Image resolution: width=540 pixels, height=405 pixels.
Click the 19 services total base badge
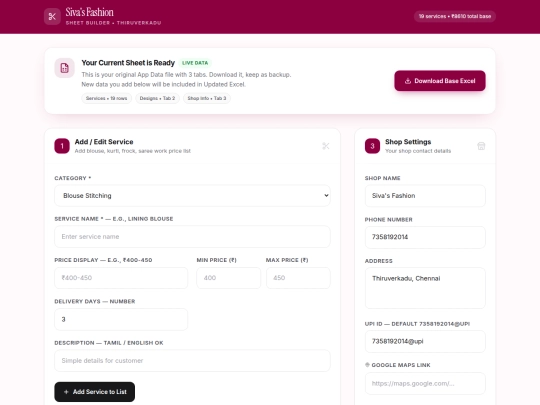point(455,16)
